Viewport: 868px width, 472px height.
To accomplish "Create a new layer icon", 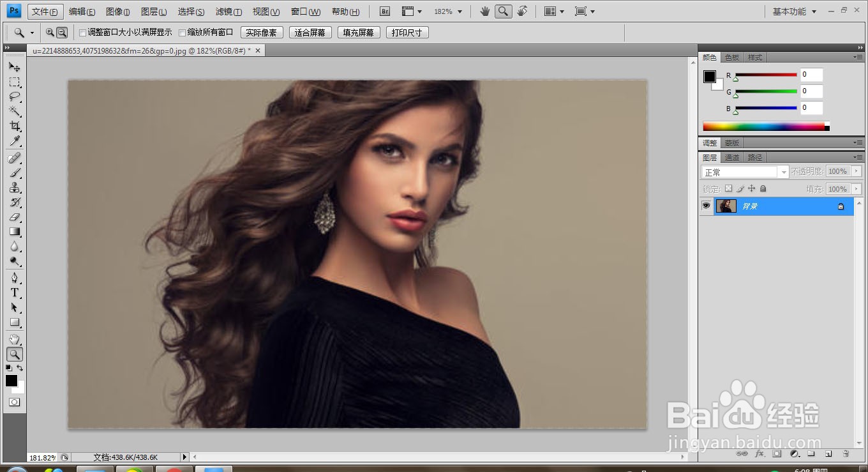I will 828,453.
